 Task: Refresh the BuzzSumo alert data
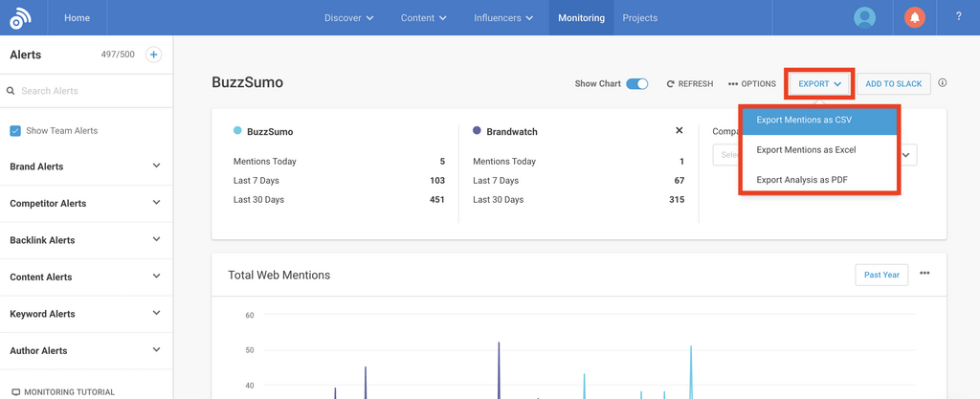(690, 84)
